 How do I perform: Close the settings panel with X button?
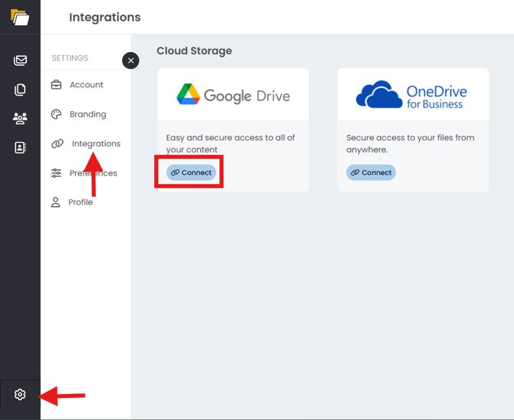(130, 61)
